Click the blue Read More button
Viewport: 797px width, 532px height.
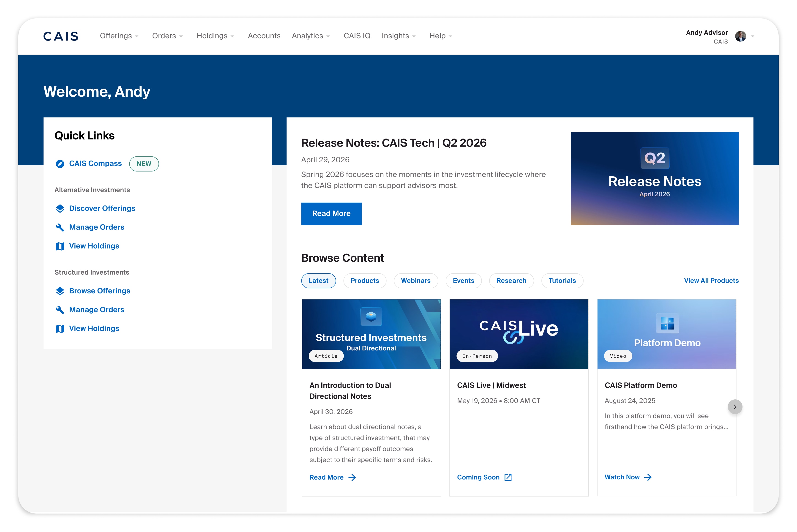[x=331, y=214]
